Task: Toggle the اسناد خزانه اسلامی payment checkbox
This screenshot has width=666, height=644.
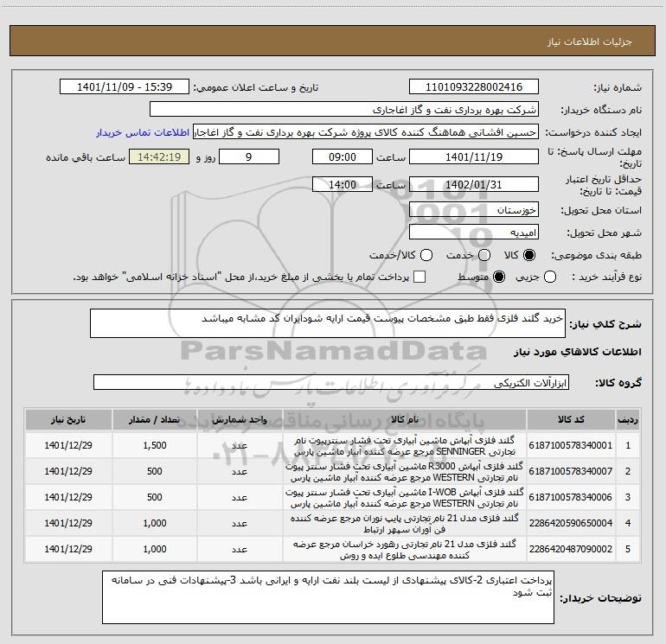Action: tap(419, 277)
